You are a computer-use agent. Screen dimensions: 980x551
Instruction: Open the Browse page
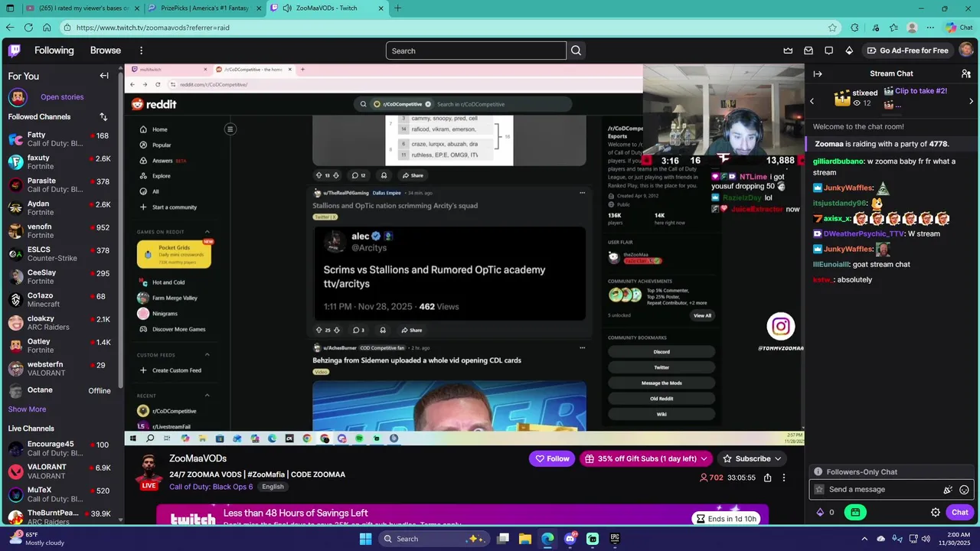(x=106, y=51)
